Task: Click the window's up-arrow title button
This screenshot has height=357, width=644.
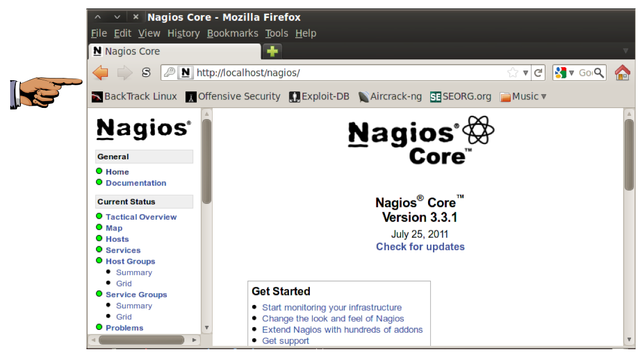Action: coord(98,17)
